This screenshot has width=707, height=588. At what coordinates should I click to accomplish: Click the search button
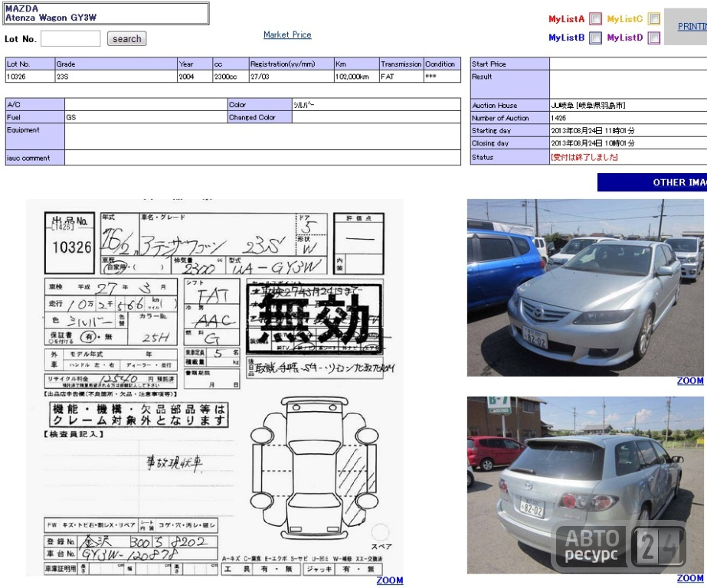coord(126,39)
